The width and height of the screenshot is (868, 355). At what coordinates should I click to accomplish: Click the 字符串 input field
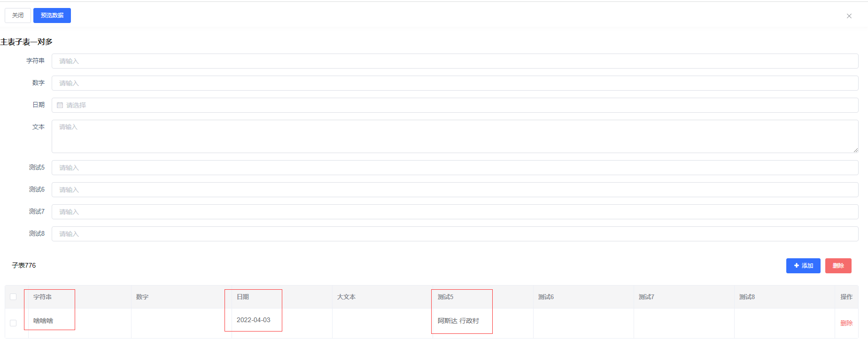click(x=455, y=61)
